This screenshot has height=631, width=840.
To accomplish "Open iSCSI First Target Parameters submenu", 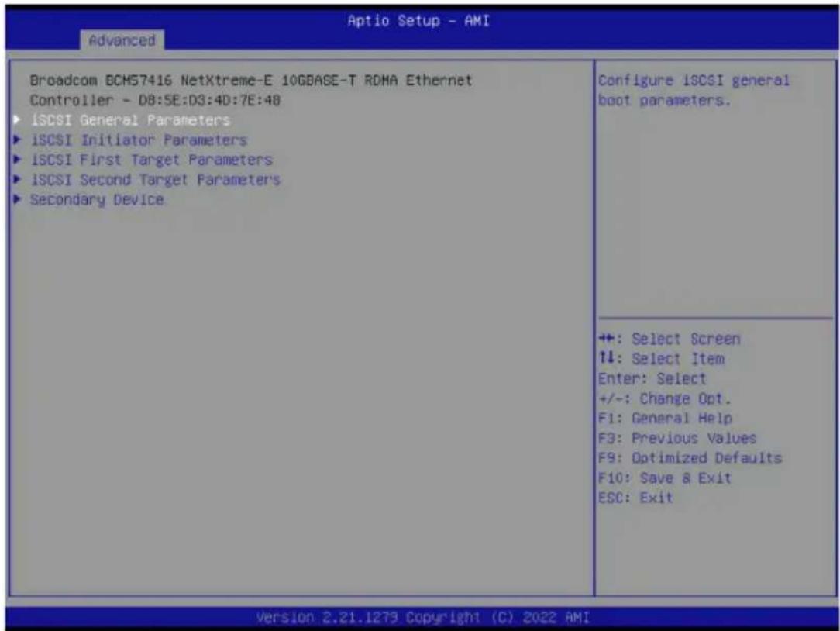I will point(152,160).
